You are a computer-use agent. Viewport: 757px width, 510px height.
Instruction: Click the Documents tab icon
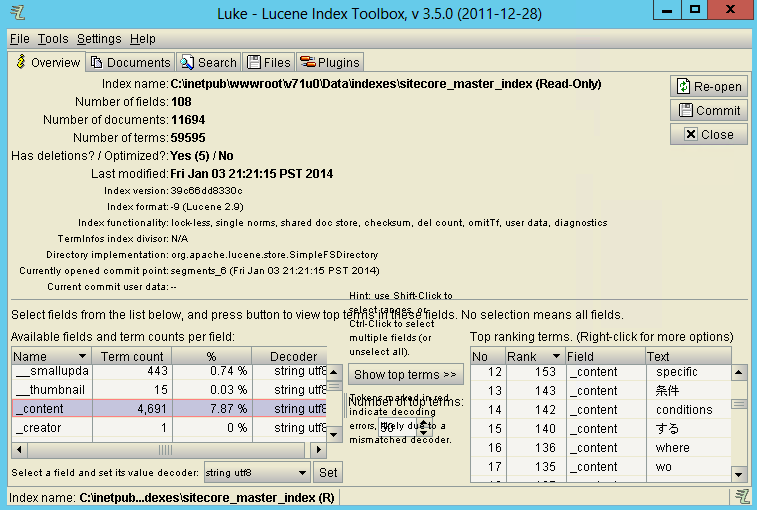tap(97, 62)
